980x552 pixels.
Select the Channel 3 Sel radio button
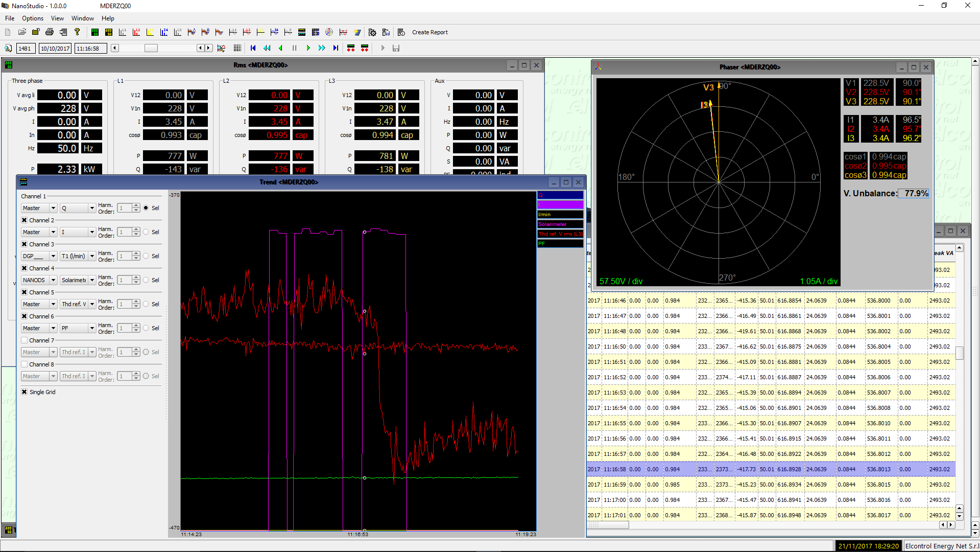(146, 256)
